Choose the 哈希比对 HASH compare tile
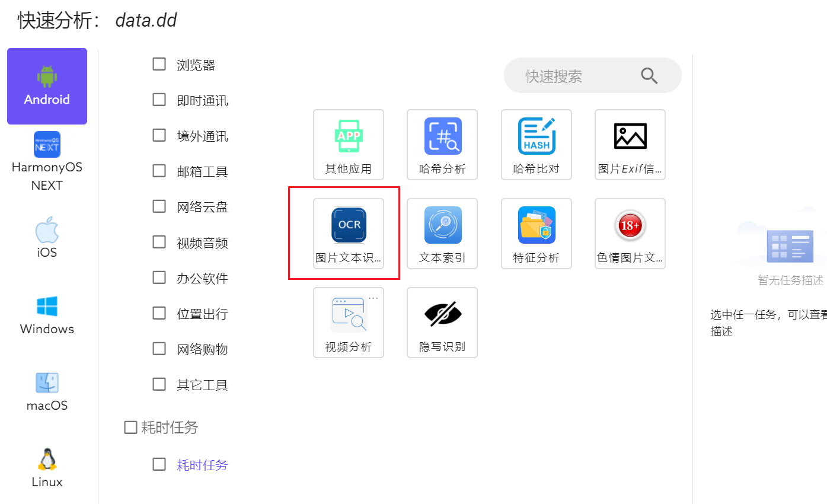The image size is (827, 504). coord(537,145)
